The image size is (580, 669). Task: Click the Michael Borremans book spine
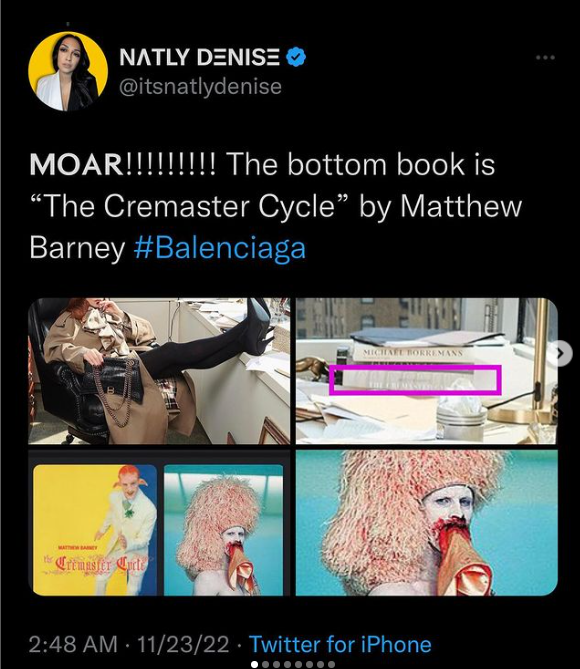pos(412,353)
